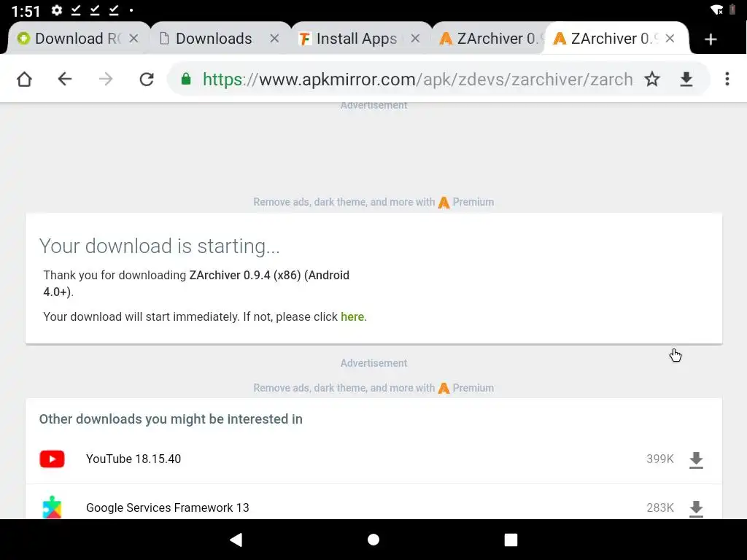Image resolution: width=747 pixels, height=560 pixels.
Task: Navigate back to the previous page
Action: 65,79
